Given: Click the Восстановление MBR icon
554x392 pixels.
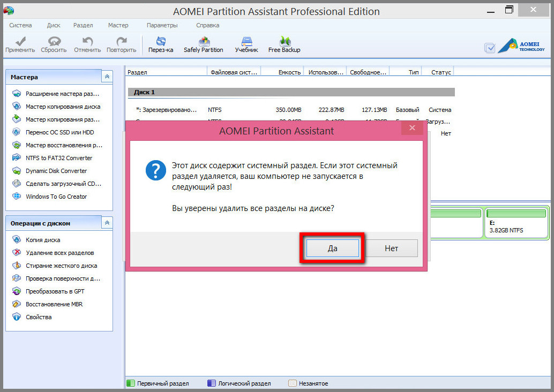Looking at the screenshot, I should point(17,304).
